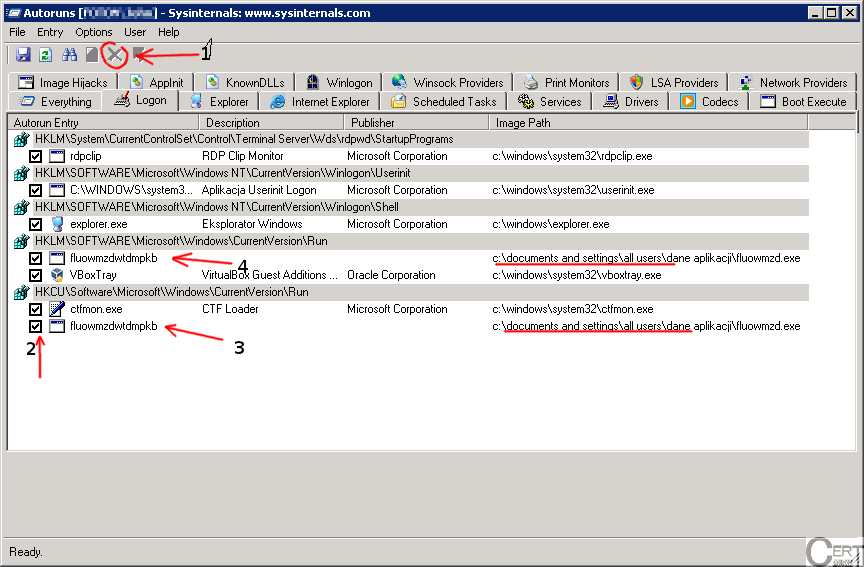The height and width of the screenshot is (567, 864).
Task: Switch to the LSA Providers tab
Action: pyautogui.click(x=673, y=83)
